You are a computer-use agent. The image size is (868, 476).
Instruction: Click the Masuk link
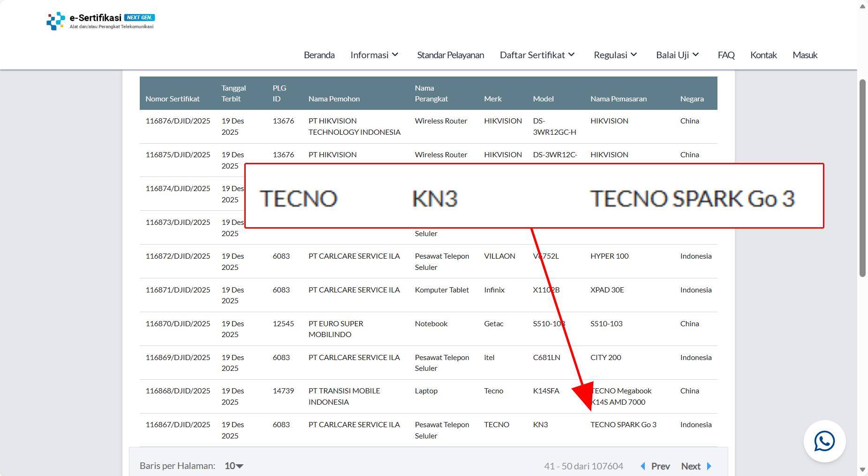point(805,54)
